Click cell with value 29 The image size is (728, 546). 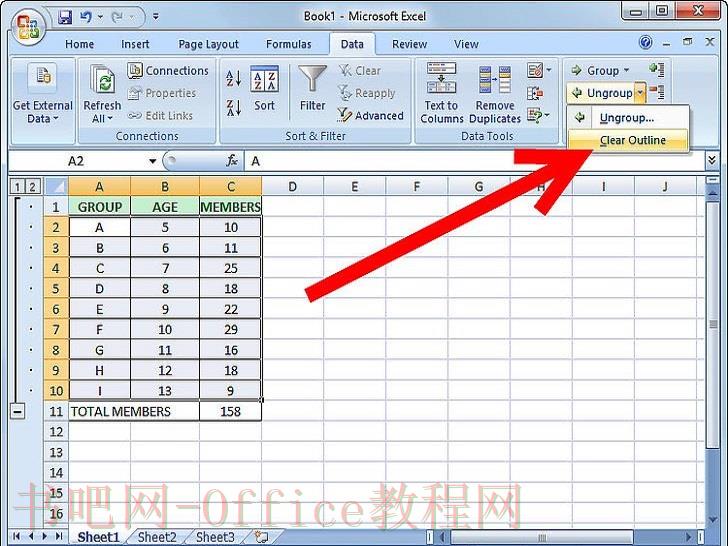(x=230, y=330)
